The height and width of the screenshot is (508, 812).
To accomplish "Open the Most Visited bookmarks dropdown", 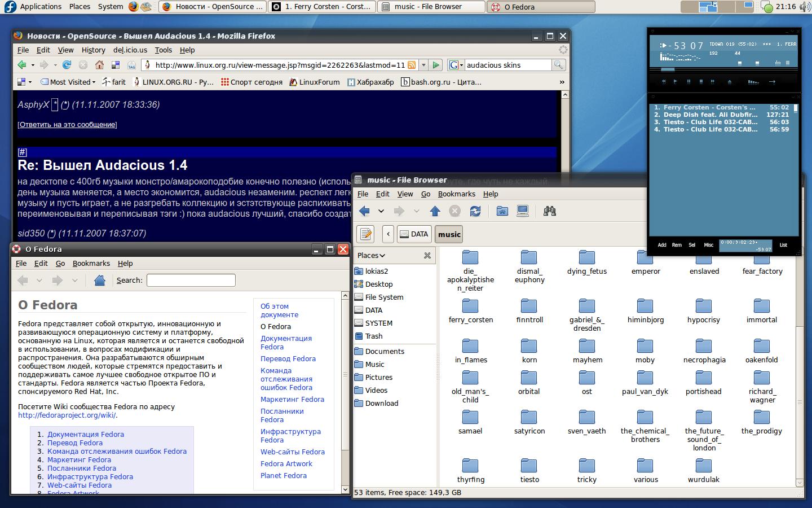I will [x=68, y=82].
